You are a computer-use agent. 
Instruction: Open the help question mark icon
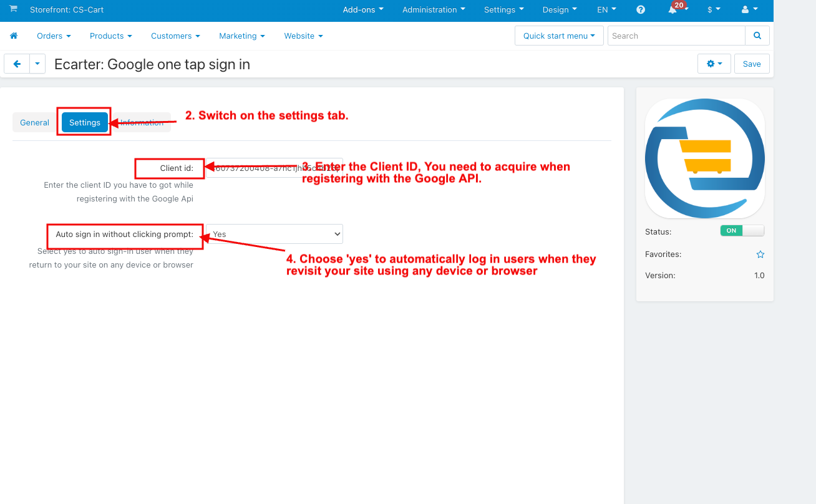click(x=641, y=9)
